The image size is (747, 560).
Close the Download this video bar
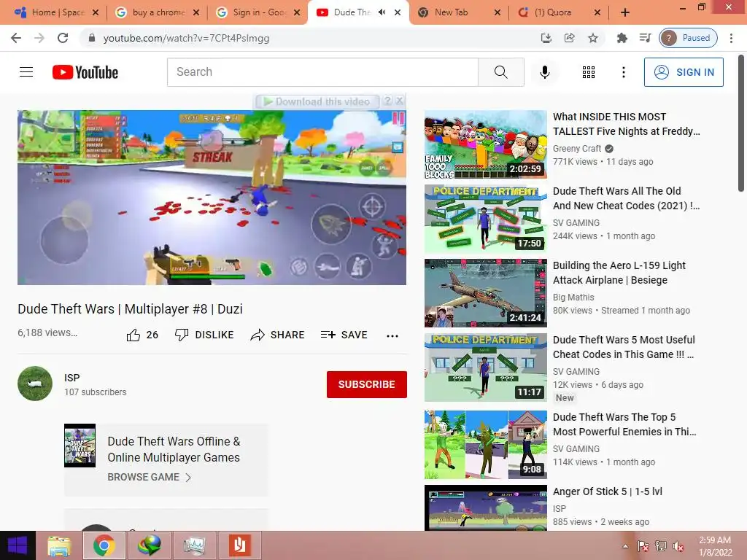pyautogui.click(x=400, y=101)
